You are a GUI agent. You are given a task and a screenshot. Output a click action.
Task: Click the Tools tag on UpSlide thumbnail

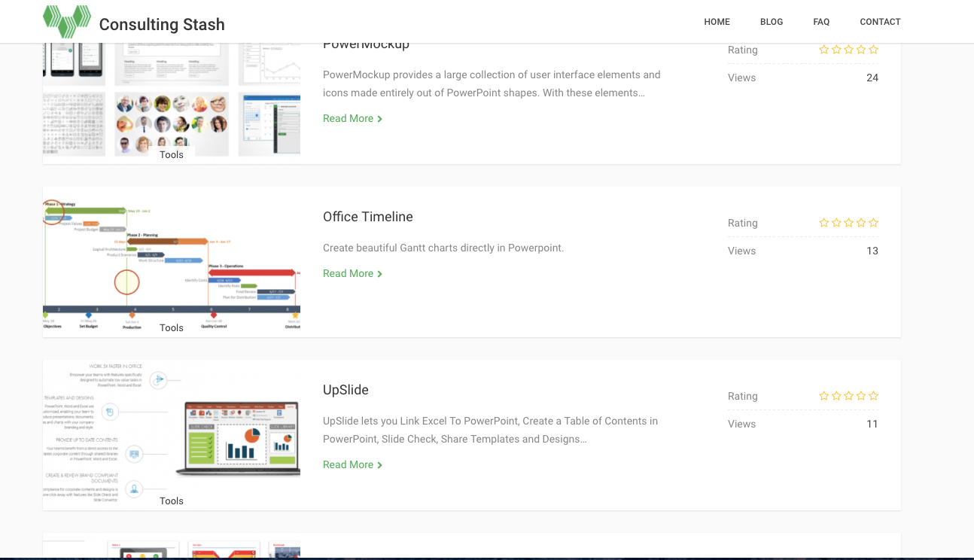point(172,501)
